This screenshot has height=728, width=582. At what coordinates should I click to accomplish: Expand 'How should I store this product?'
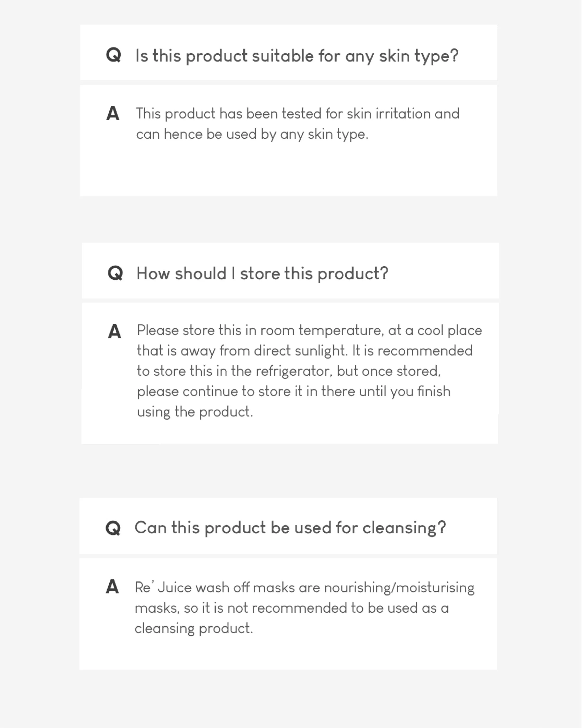290,270
